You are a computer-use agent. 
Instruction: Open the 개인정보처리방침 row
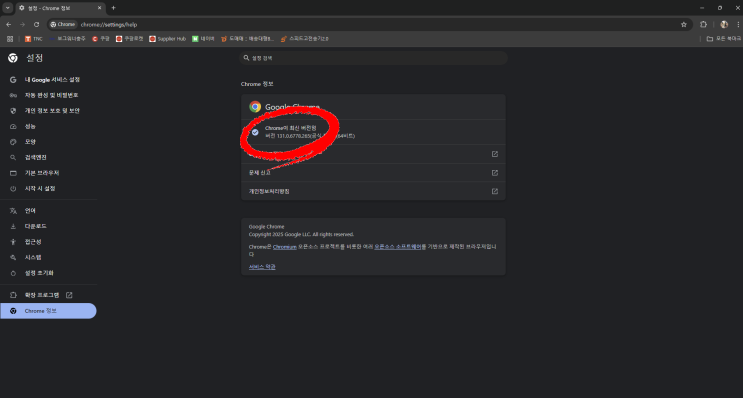[x=373, y=191]
